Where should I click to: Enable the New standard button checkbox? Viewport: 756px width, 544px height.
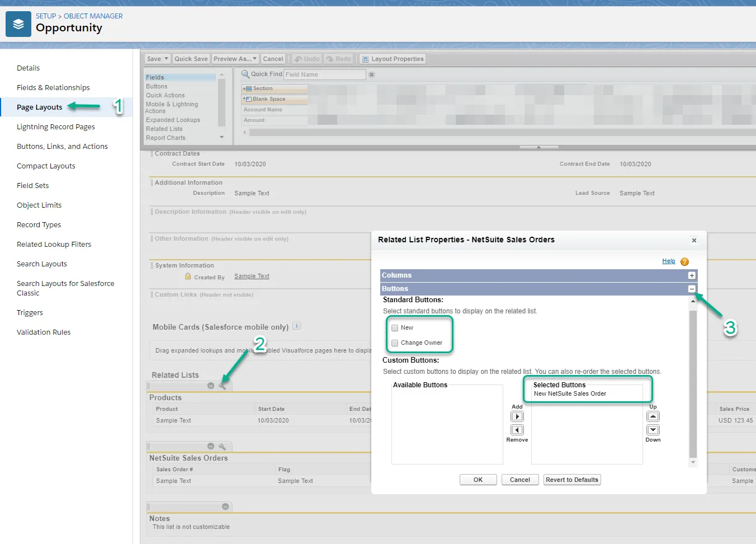[x=395, y=328]
